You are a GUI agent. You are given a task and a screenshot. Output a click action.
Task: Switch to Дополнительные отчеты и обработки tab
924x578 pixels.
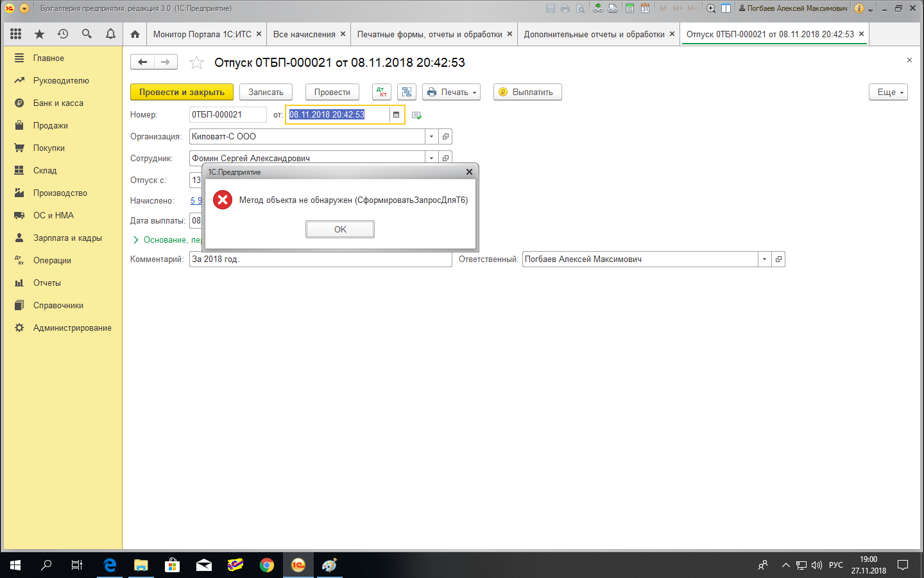[594, 34]
